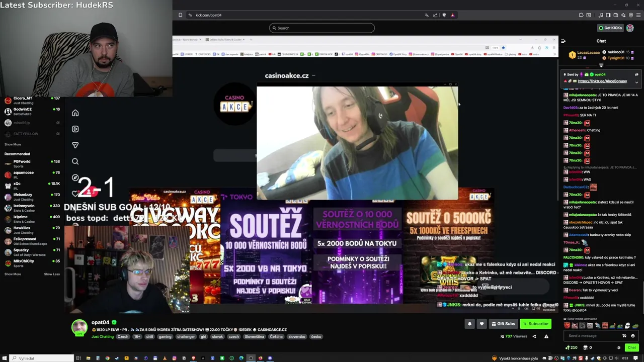
Task: Open Cicero_MT channel in sidebar
Action: coord(31,100)
